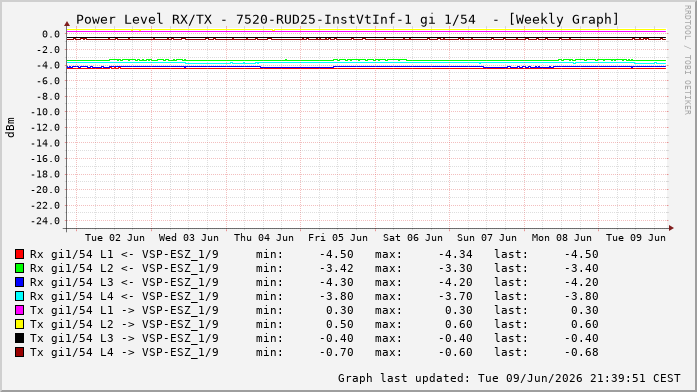The height and width of the screenshot is (392, 697).
Task: Click the yellow Tx L2 legend swatch
Action: (x=20, y=324)
